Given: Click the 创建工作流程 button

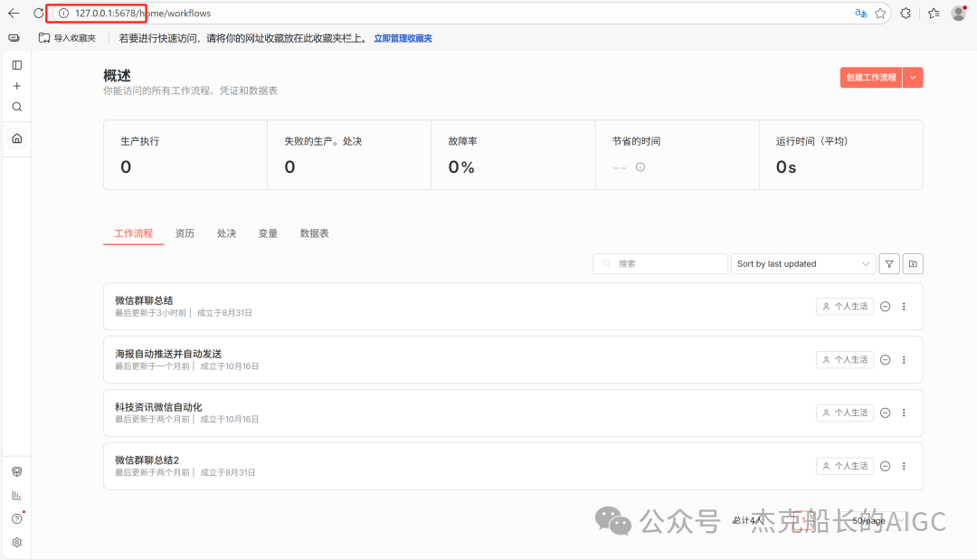Looking at the screenshot, I should pos(871,78).
